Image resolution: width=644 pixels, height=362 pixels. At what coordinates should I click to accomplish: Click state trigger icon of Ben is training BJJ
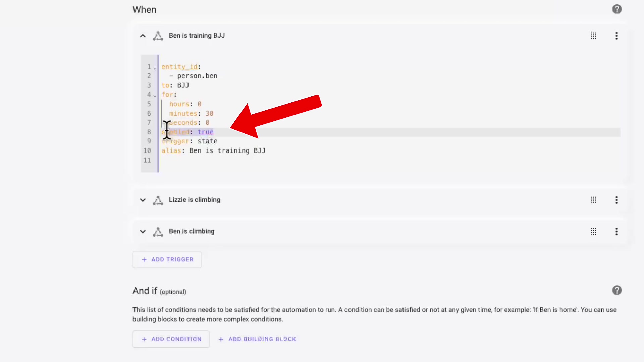coord(158,36)
